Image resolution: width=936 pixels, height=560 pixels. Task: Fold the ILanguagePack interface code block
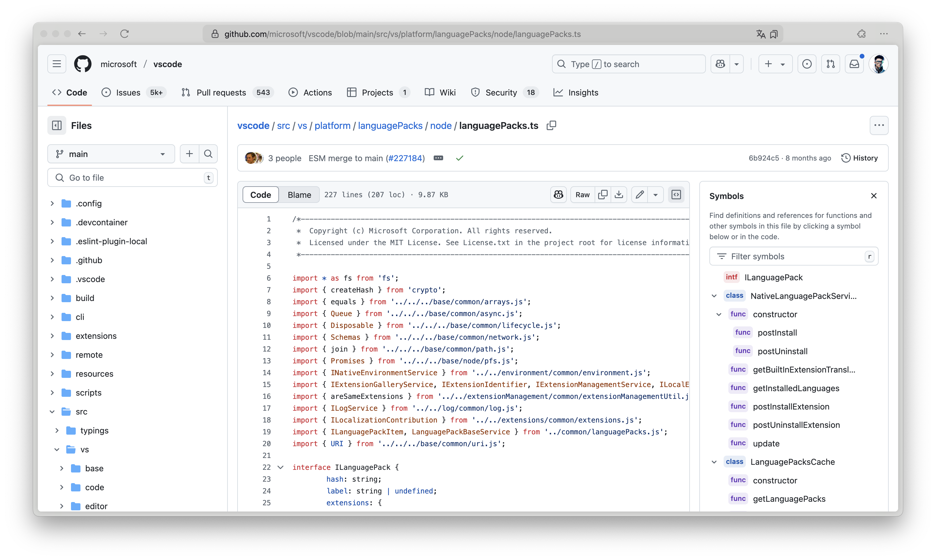[280, 467]
